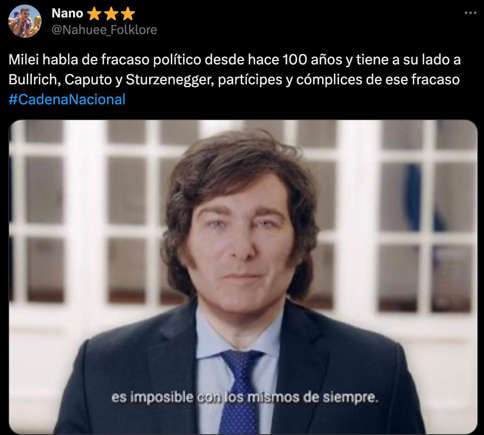Click the name Caputo in the tweet

point(88,80)
